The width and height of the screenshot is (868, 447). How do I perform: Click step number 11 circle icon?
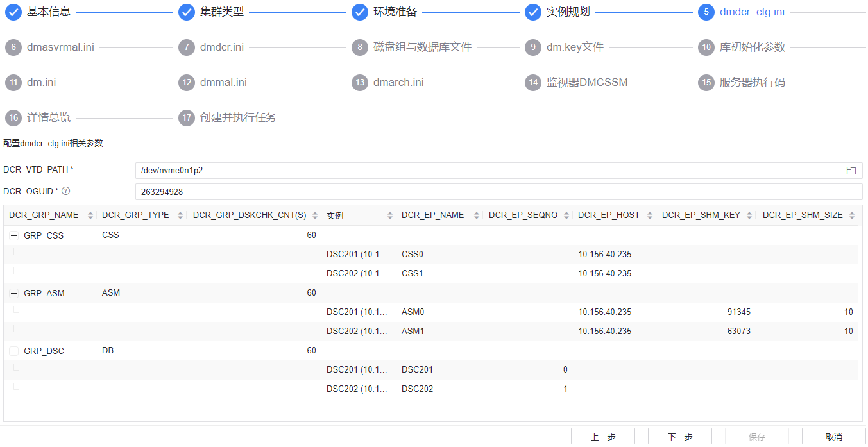pyautogui.click(x=13, y=83)
